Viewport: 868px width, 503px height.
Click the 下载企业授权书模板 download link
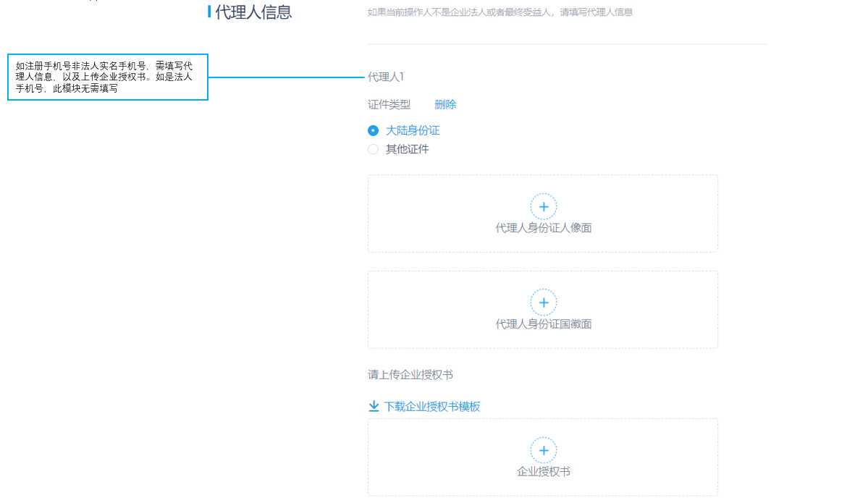point(432,406)
